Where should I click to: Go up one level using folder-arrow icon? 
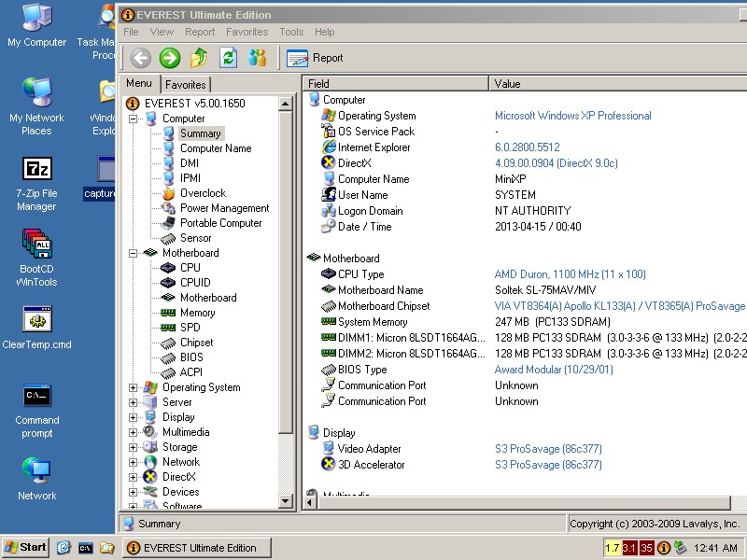(199, 58)
